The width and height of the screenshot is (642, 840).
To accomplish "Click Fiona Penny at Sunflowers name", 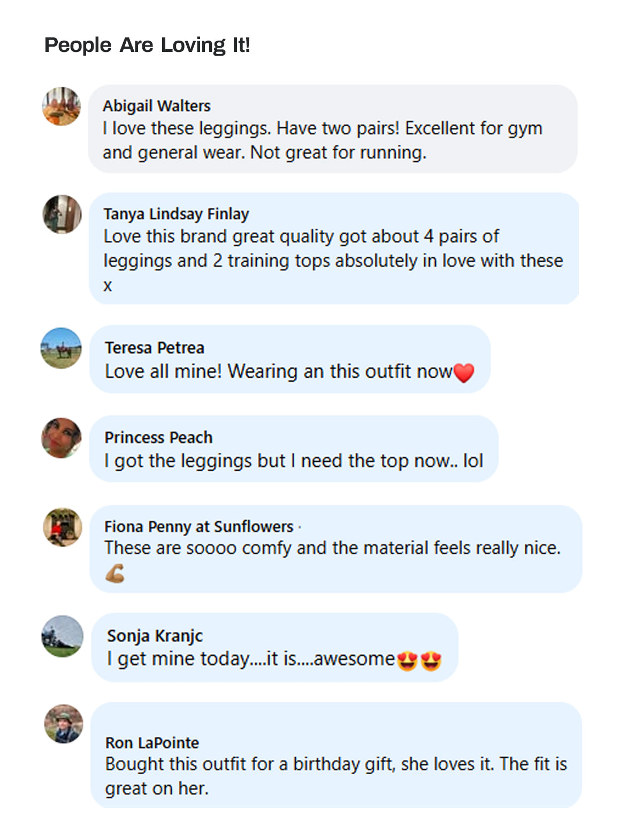I will pos(199,527).
